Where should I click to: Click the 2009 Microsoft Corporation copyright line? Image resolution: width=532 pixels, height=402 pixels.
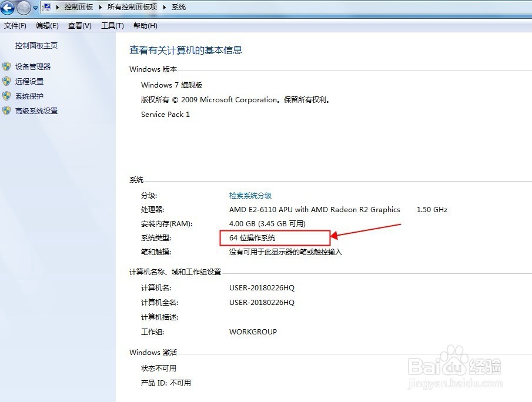[236, 100]
